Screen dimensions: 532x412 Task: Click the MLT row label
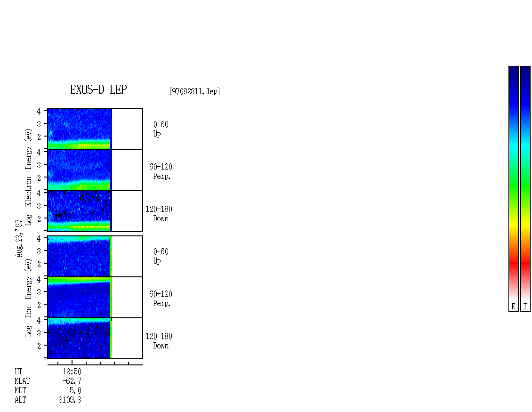click(x=20, y=391)
